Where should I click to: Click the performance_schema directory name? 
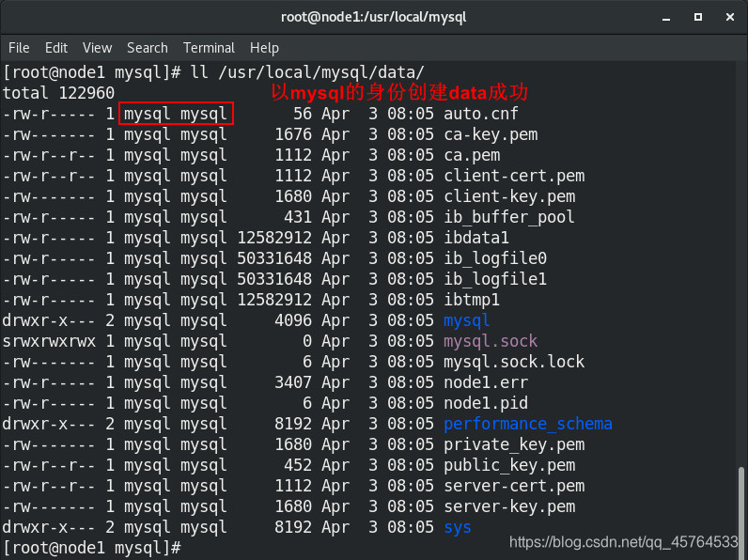click(x=527, y=424)
